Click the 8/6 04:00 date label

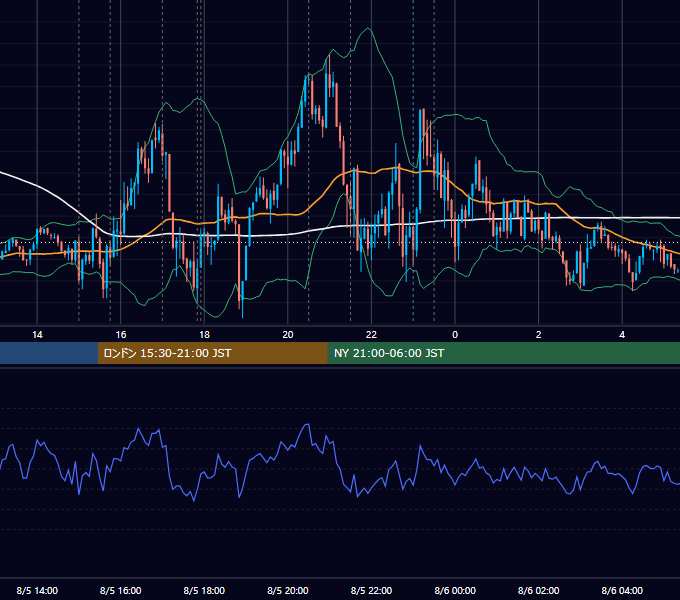pos(622,590)
